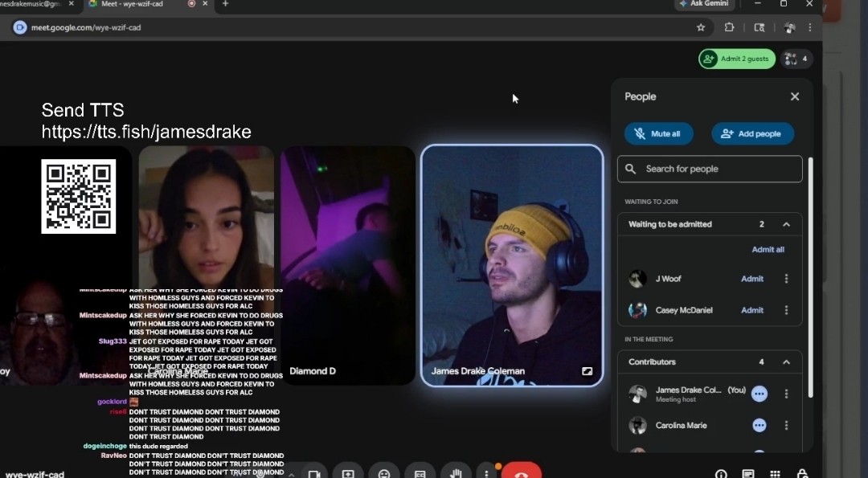Open more options for James Drake Coleman host
The image size is (868, 478).
786,394
